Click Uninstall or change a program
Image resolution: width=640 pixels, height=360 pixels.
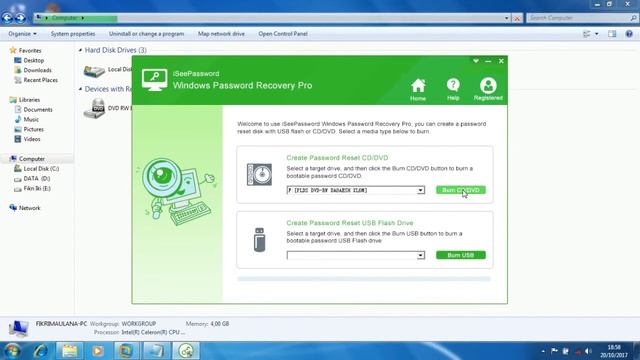tap(147, 34)
